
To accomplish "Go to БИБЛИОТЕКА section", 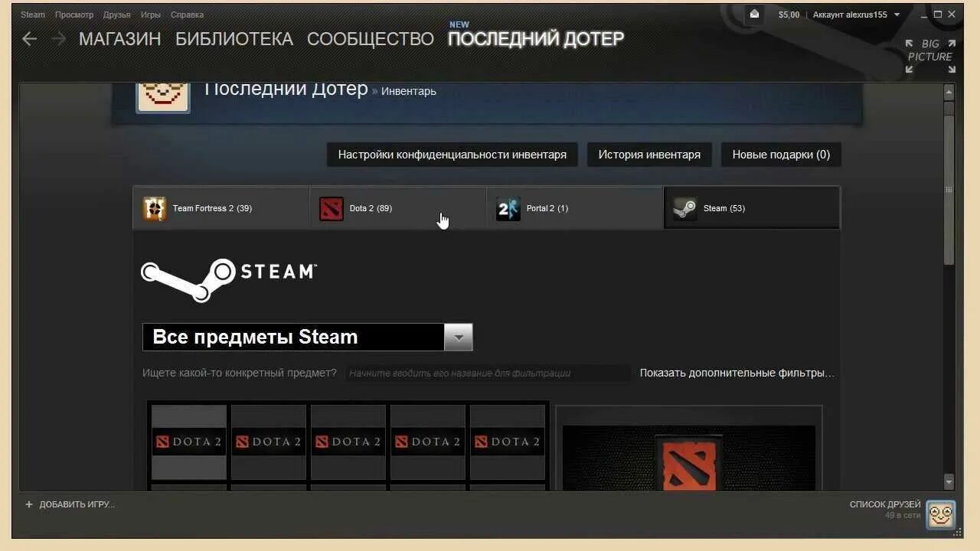I will [x=234, y=39].
